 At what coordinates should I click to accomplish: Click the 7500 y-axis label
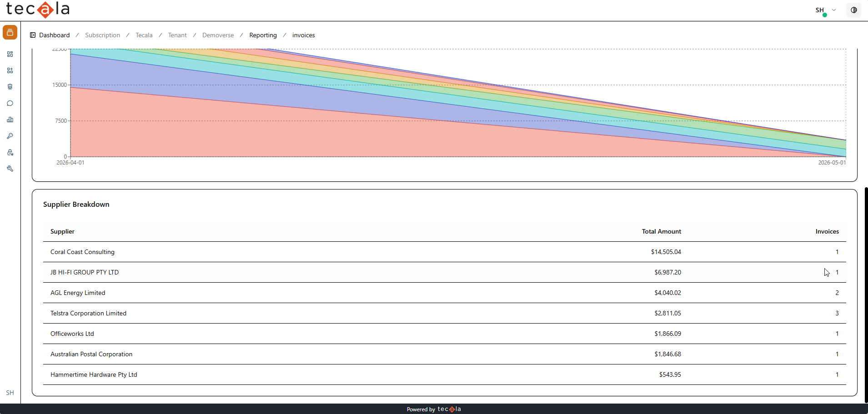click(x=61, y=121)
